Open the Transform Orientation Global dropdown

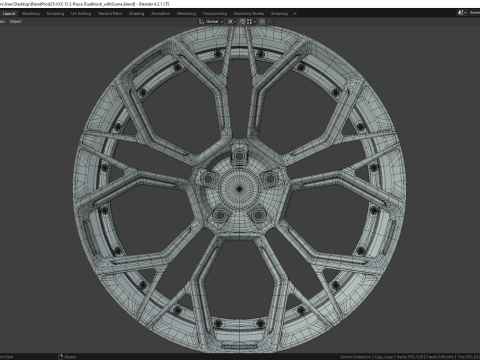(x=214, y=22)
